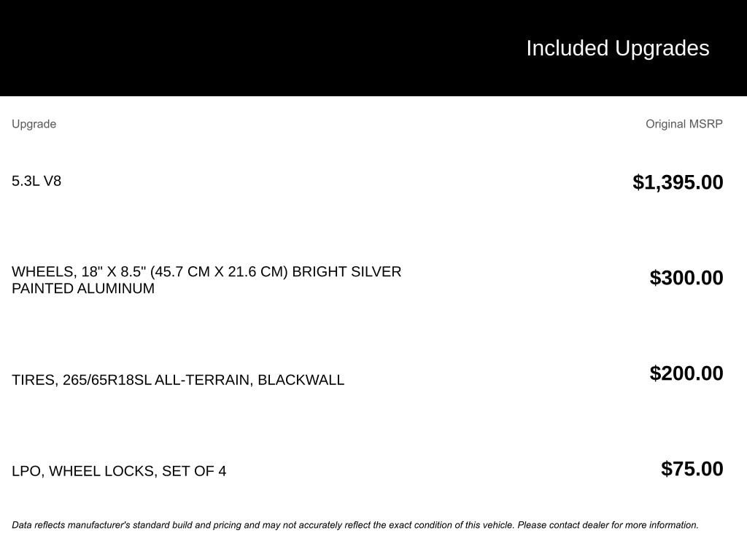This screenshot has width=747, height=560.
Task: Click the $75.00 wheel locks price
Action: [x=692, y=469]
